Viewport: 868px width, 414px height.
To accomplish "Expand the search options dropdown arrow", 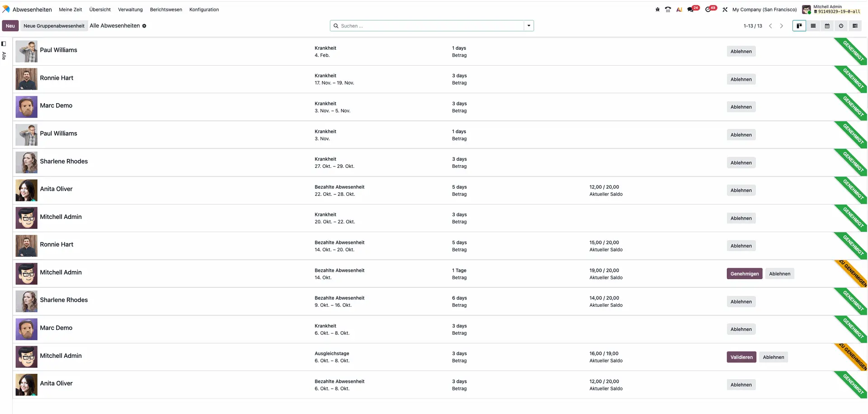I will [x=528, y=26].
